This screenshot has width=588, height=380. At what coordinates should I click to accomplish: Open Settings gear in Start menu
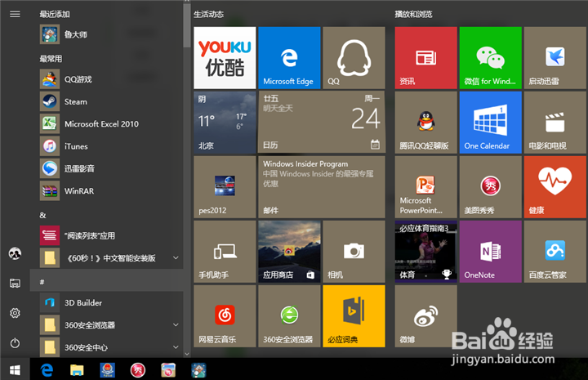point(15,313)
